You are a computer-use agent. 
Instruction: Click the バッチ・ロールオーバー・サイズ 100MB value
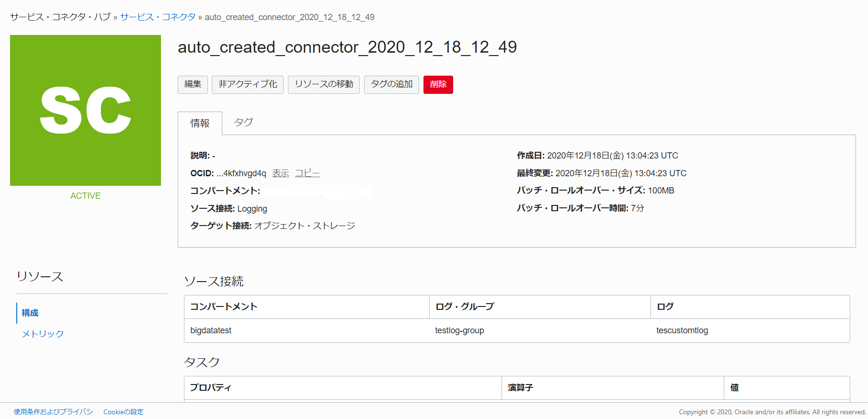tap(661, 191)
